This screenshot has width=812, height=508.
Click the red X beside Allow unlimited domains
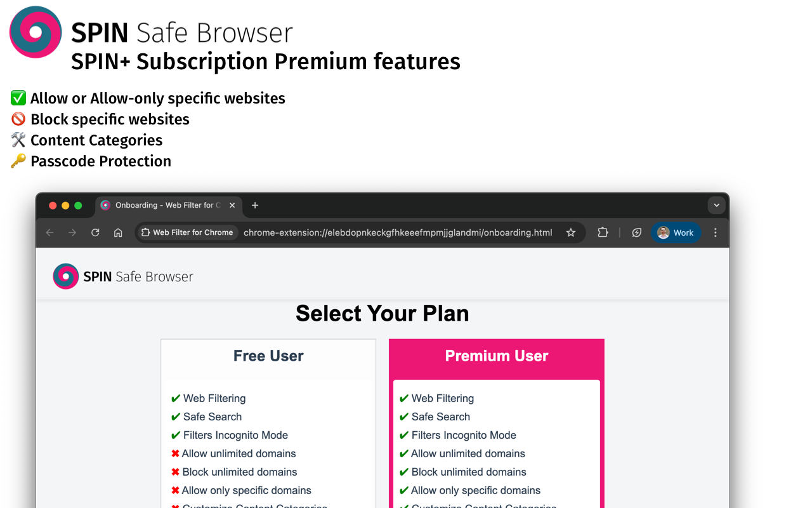click(x=175, y=453)
